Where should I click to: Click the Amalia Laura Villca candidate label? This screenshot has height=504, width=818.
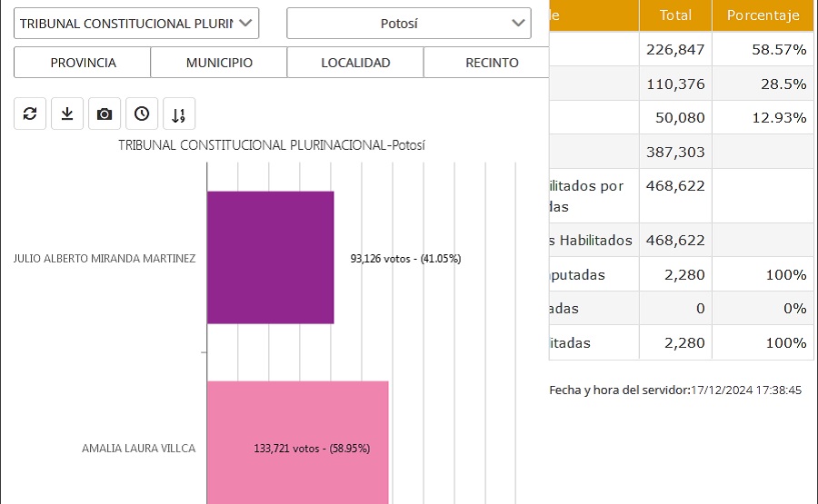(x=138, y=449)
